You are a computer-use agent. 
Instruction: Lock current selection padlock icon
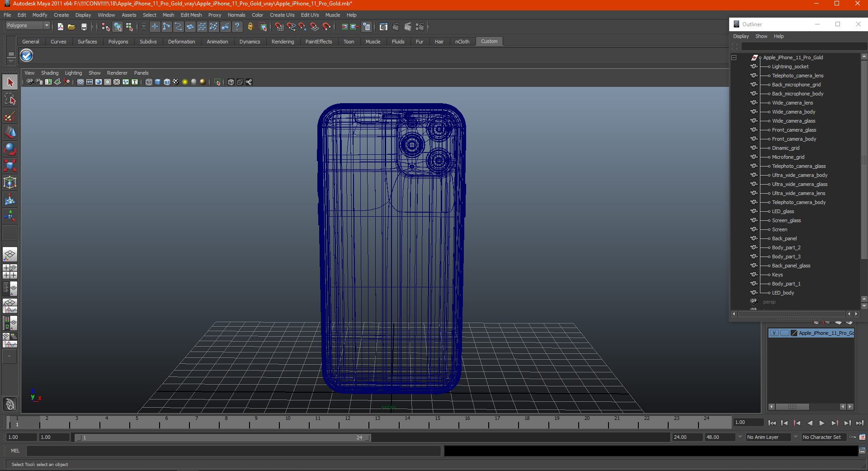[x=250, y=27]
